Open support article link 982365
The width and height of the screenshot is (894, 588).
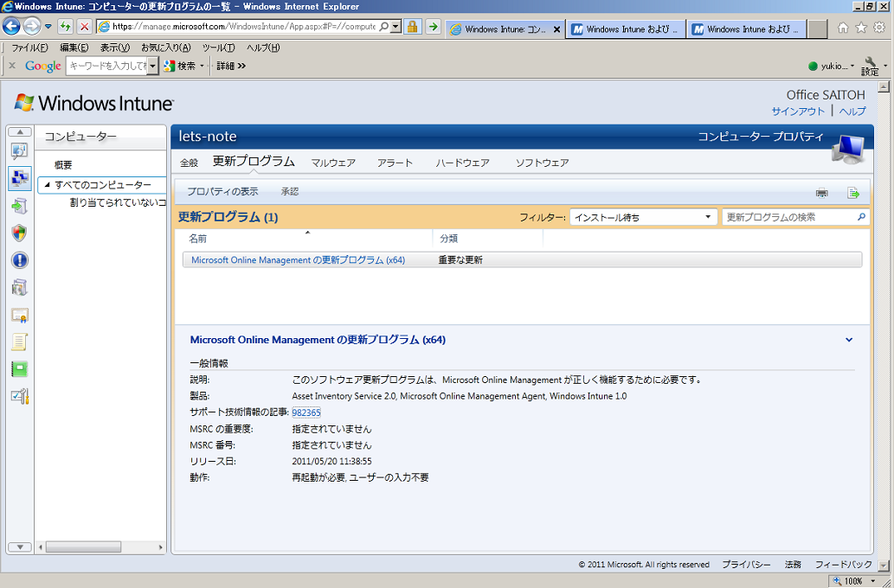[x=306, y=412]
